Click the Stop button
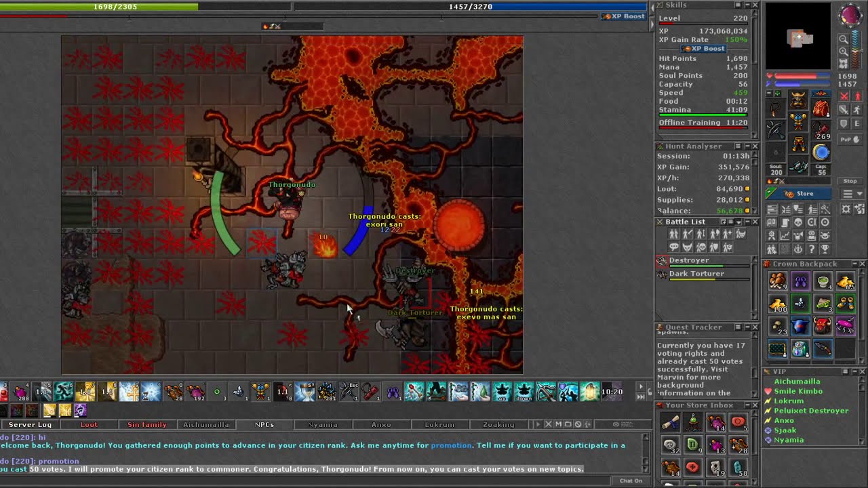 pos(850,181)
